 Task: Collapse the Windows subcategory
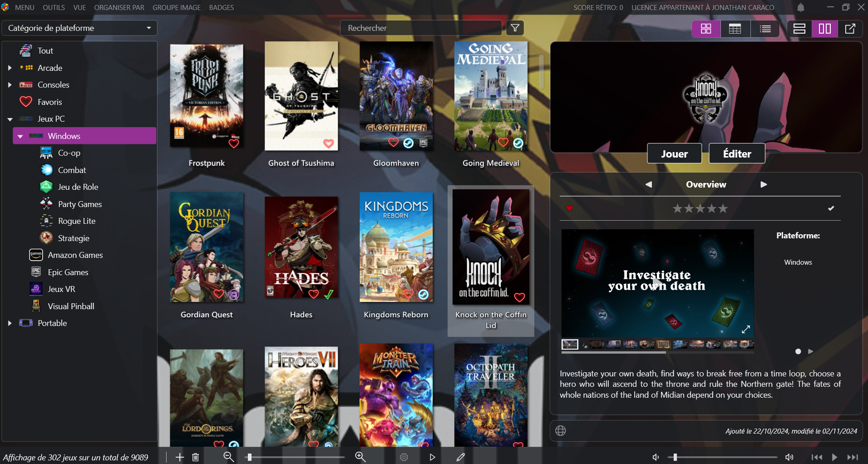click(x=20, y=136)
